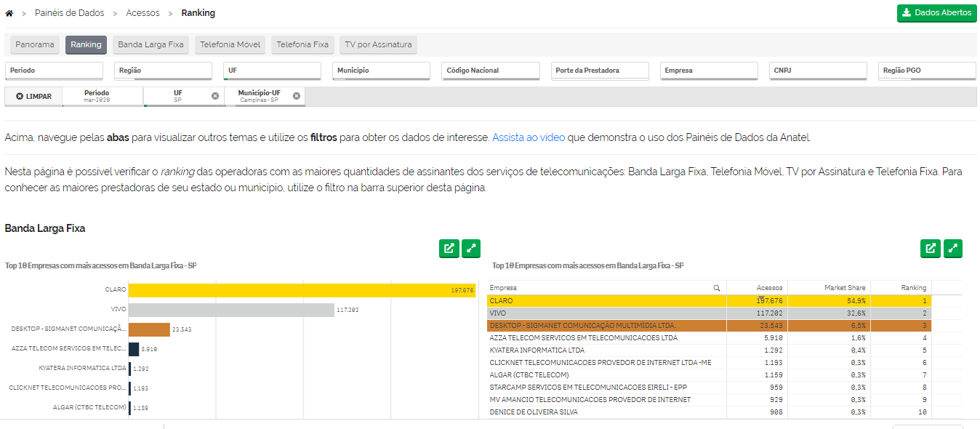
Task: Open export icon above the bar chart
Action: click(x=449, y=249)
